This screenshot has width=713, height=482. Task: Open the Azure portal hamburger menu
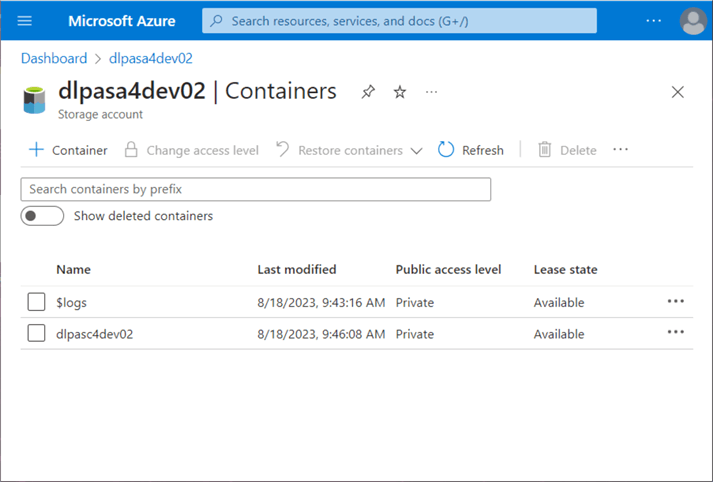[x=25, y=21]
